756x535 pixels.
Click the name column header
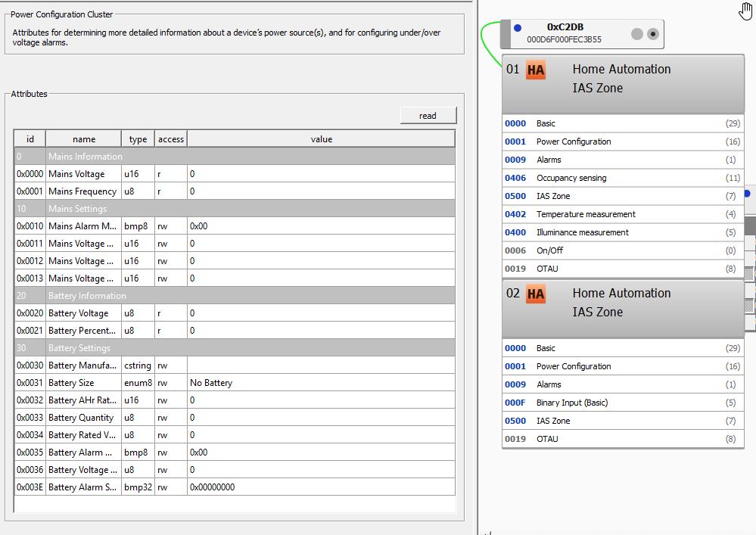click(x=84, y=138)
